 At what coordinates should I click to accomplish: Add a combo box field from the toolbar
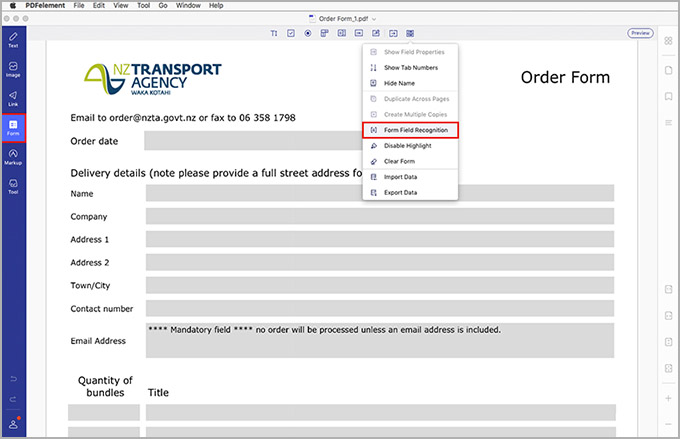(x=324, y=33)
